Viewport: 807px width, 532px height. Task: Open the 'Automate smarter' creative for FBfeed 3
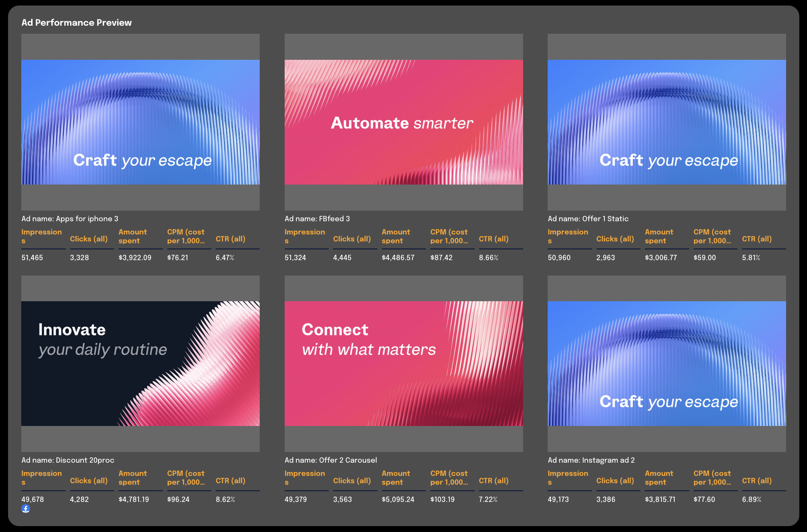pyautogui.click(x=403, y=123)
